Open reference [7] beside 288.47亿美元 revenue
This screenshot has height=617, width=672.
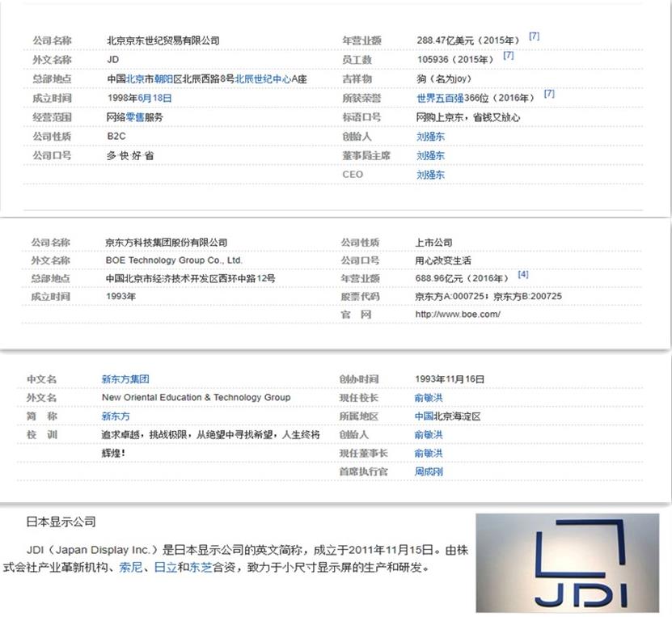534,36
